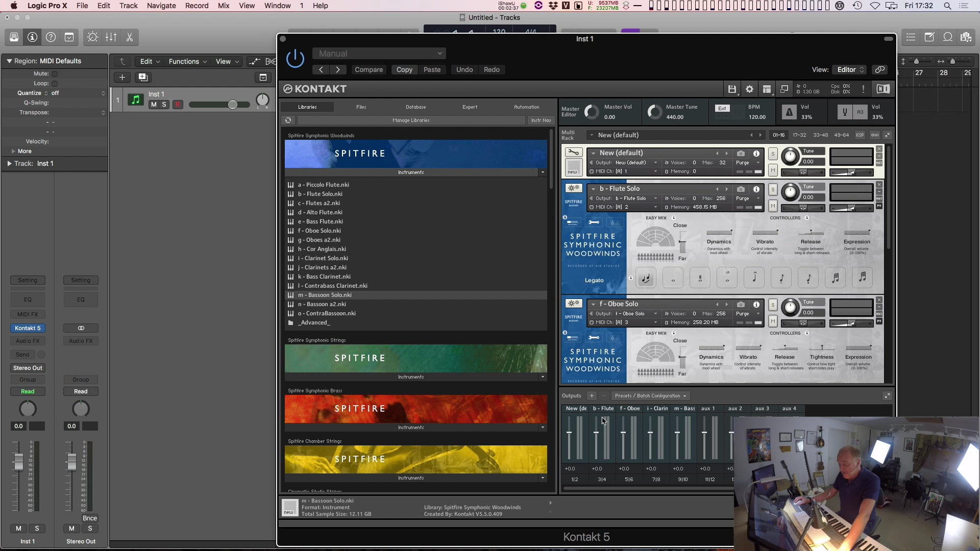Open the View Editor dropdown in plugin header

pos(850,70)
